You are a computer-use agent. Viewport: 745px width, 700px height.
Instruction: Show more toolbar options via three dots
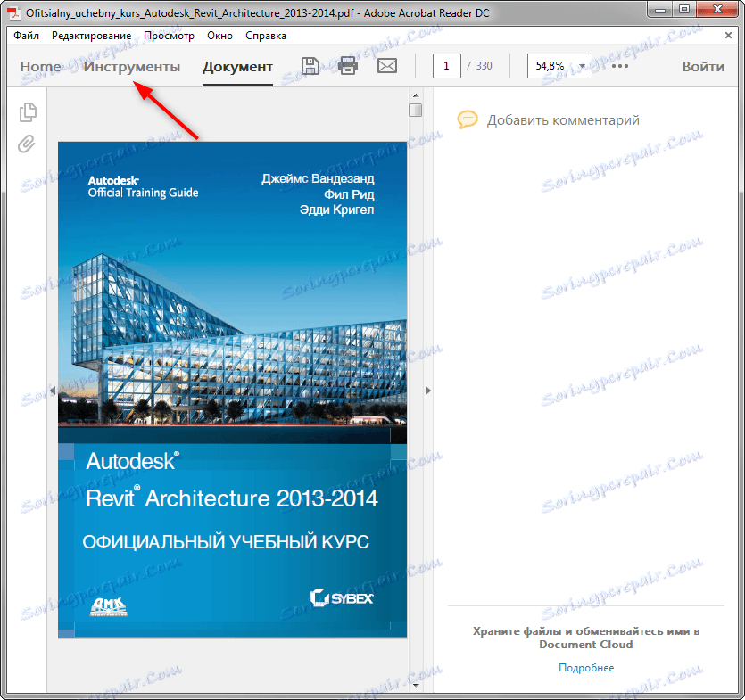click(x=620, y=66)
